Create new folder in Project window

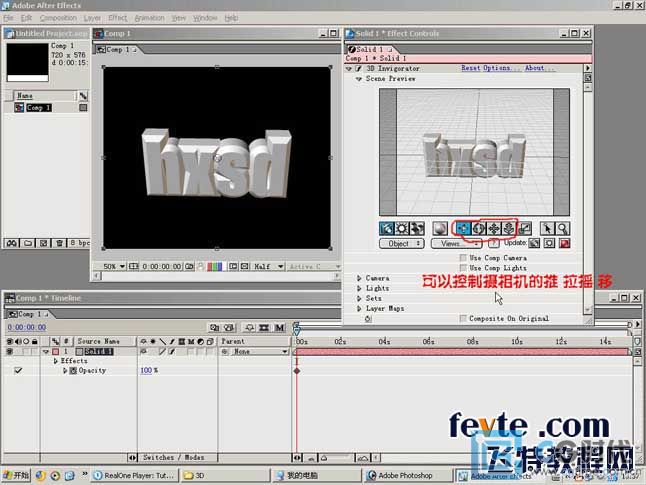point(28,243)
